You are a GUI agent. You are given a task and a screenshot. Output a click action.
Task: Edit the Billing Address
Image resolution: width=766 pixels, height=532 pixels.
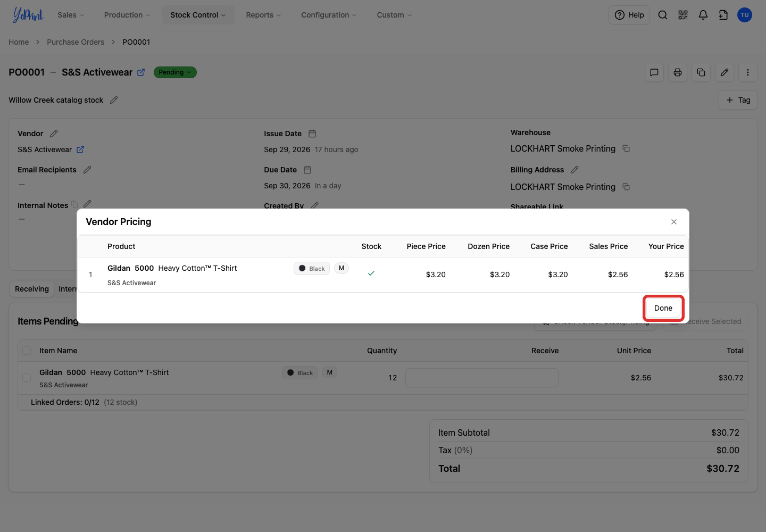(574, 170)
